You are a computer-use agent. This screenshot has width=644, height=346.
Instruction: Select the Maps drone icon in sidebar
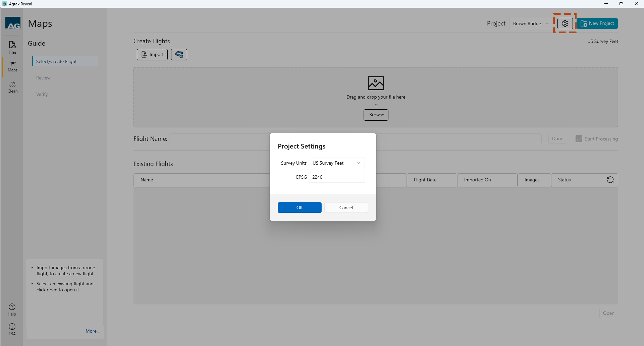pyautogui.click(x=12, y=66)
